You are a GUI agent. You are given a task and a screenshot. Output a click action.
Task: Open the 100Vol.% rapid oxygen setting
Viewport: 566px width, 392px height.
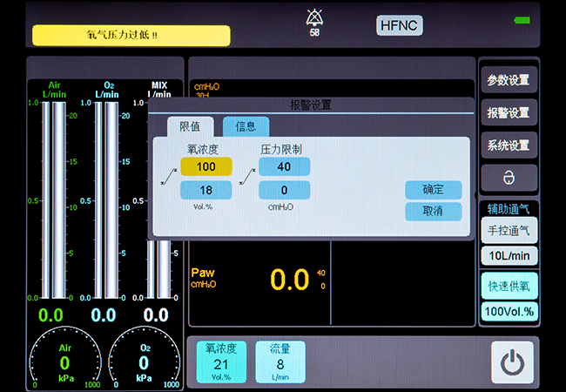tap(509, 311)
